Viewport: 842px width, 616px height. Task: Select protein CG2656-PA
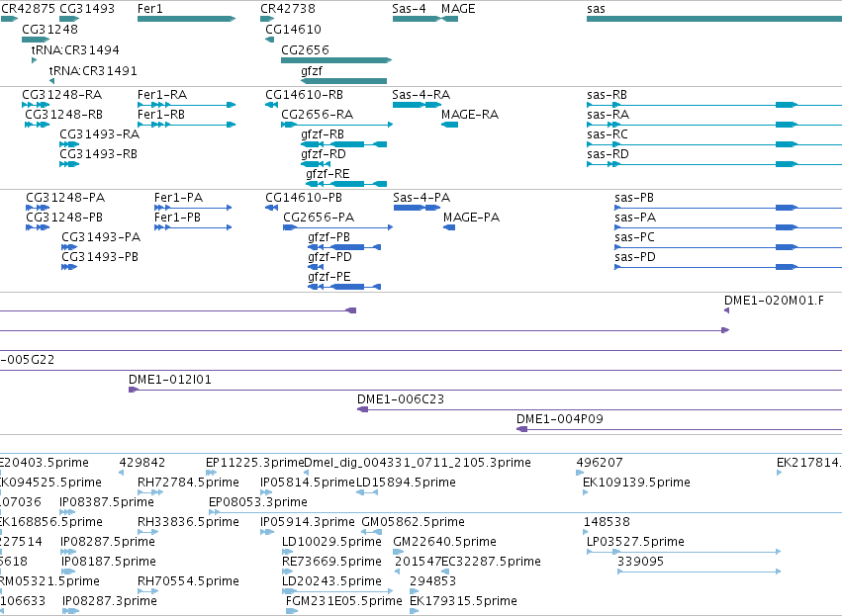pyautogui.click(x=337, y=227)
